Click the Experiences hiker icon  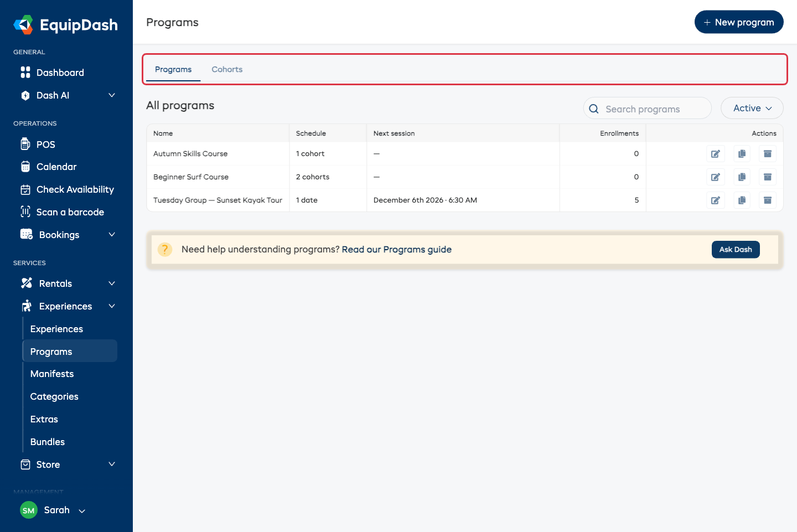coord(27,306)
